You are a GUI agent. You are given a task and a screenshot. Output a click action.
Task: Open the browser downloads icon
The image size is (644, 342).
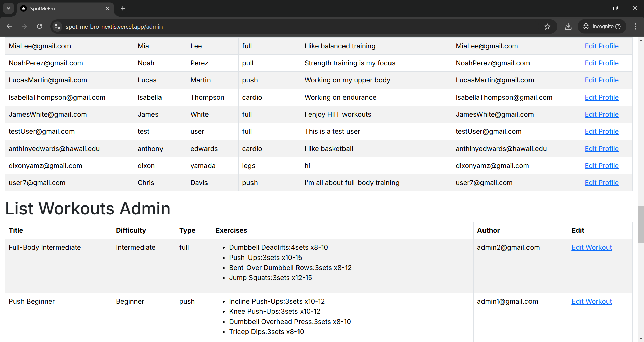[568, 26]
